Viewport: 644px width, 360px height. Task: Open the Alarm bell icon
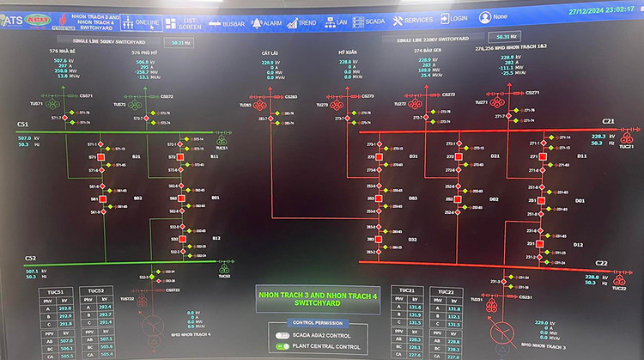[x=266, y=21]
